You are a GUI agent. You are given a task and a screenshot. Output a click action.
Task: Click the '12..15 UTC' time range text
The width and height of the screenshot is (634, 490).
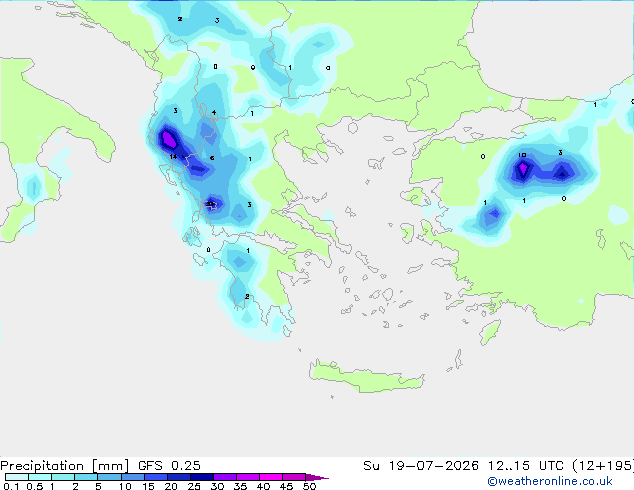pos(526,466)
